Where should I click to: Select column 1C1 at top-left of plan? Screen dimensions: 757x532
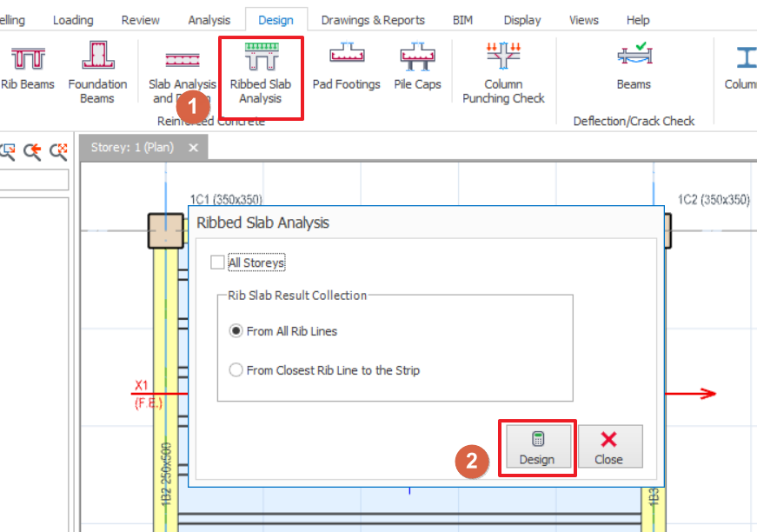[165, 231]
